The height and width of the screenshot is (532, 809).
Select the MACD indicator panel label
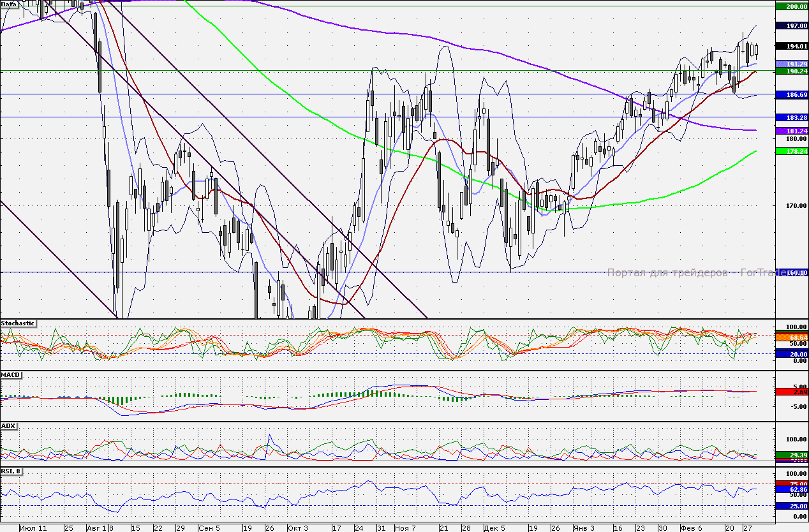(11, 374)
